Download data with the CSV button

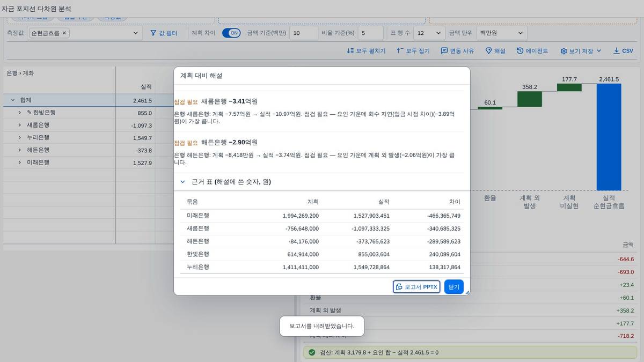(623, 51)
